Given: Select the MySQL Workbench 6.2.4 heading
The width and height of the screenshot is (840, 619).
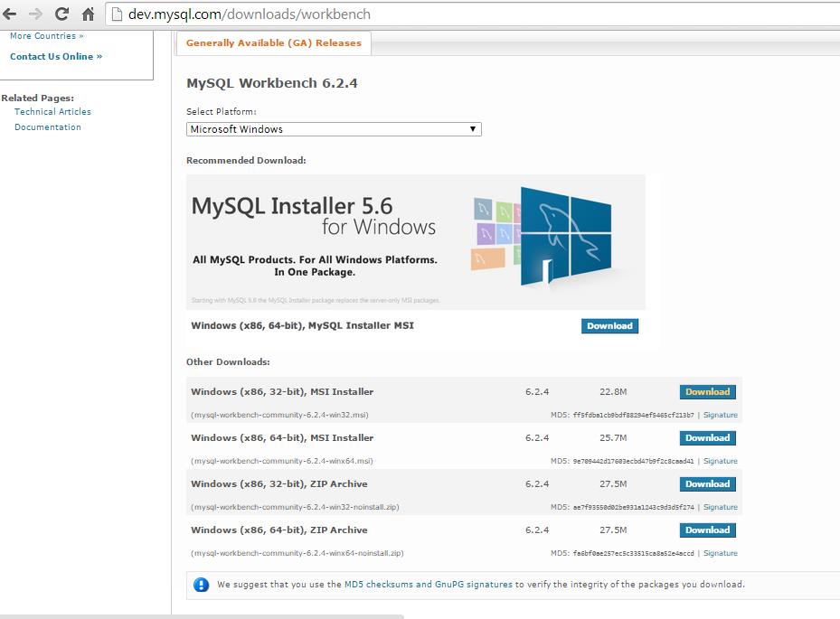Looking at the screenshot, I should click(271, 83).
